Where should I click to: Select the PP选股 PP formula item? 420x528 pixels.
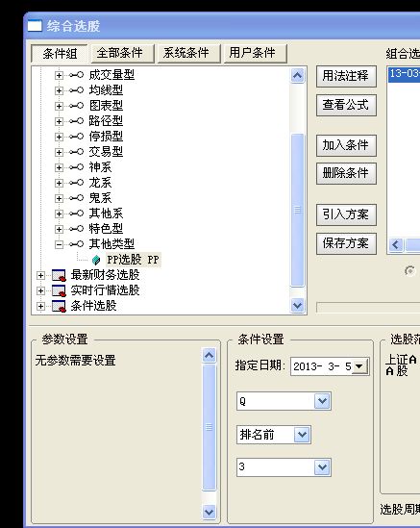(134, 260)
